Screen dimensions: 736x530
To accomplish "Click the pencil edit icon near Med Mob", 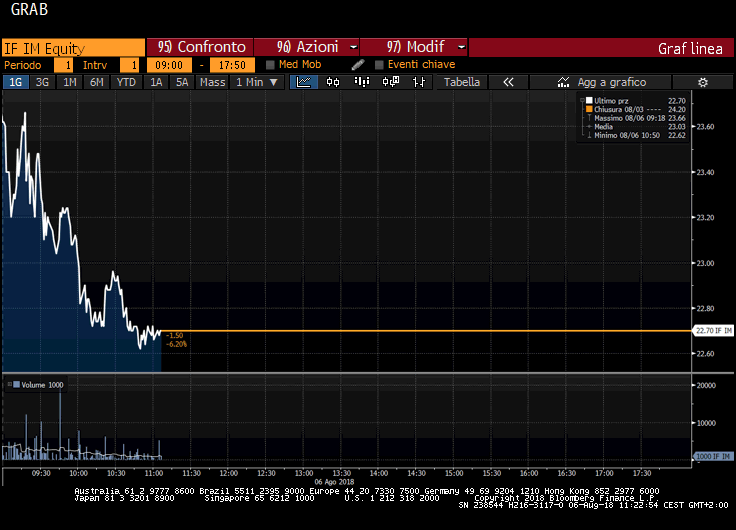I will [358, 65].
